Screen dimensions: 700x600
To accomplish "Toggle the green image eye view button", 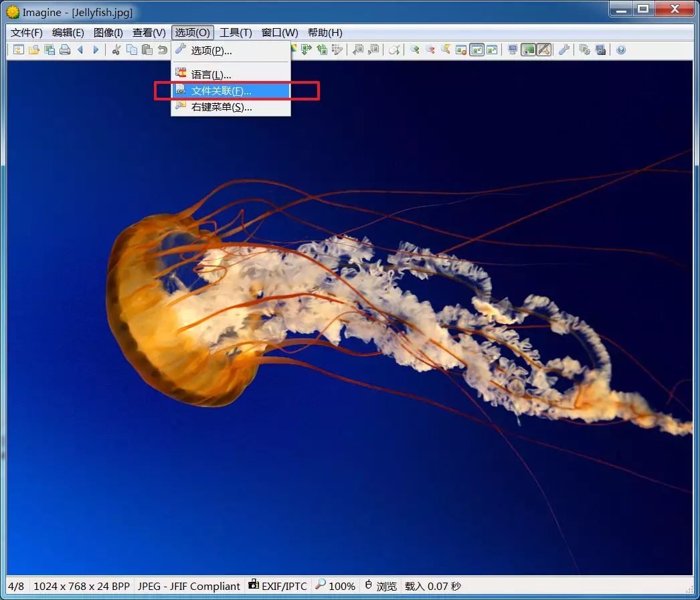I will (528, 50).
